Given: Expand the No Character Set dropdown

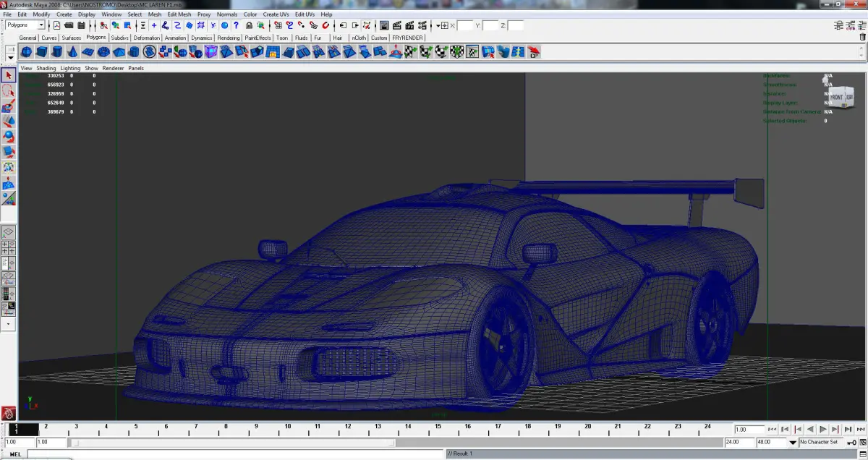Looking at the screenshot, I should point(792,442).
